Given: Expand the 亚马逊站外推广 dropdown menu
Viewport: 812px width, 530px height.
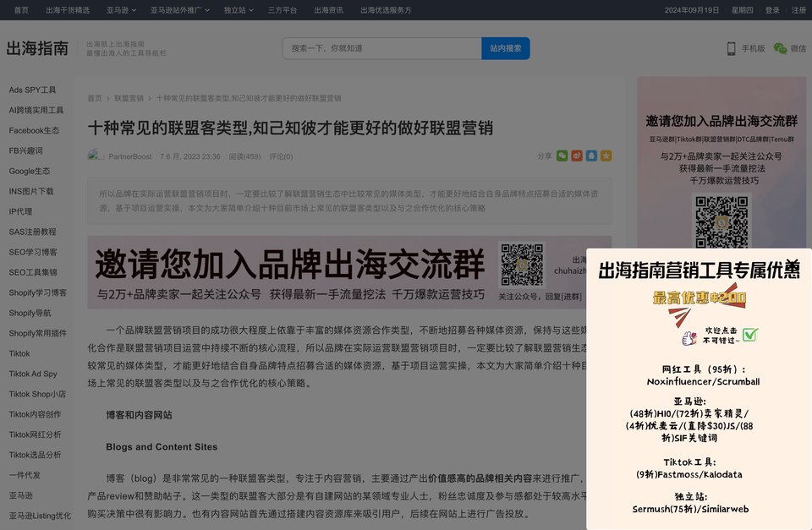Looking at the screenshot, I should pyautogui.click(x=180, y=10).
